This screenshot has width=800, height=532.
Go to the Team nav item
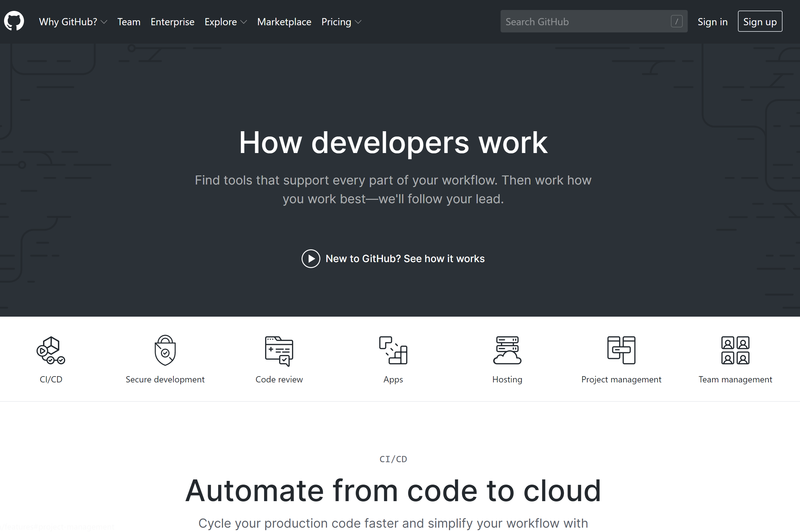(x=129, y=22)
